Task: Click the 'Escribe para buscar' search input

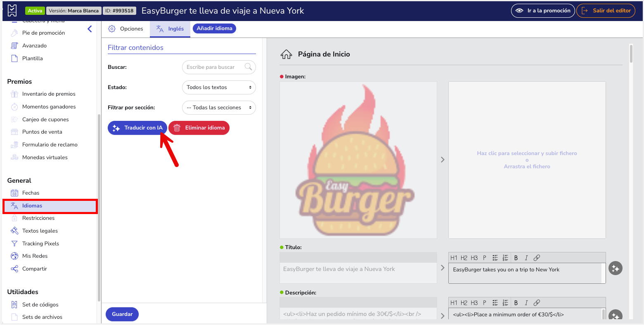Action: click(x=213, y=67)
